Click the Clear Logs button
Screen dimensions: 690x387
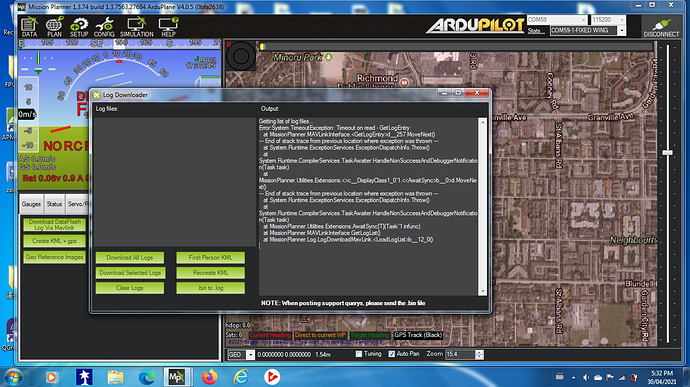(130, 288)
